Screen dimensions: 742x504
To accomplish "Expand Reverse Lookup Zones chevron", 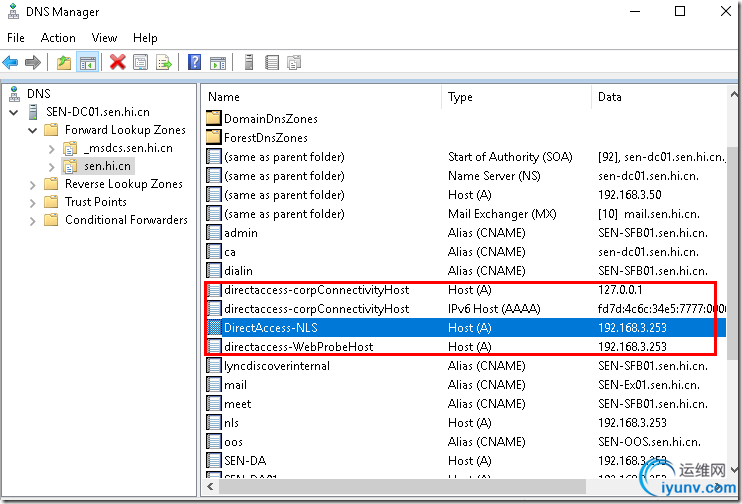I will coord(32,185).
